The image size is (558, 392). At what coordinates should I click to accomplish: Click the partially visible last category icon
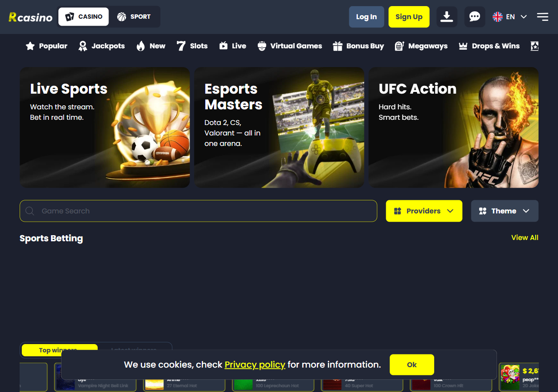pos(534,46)
